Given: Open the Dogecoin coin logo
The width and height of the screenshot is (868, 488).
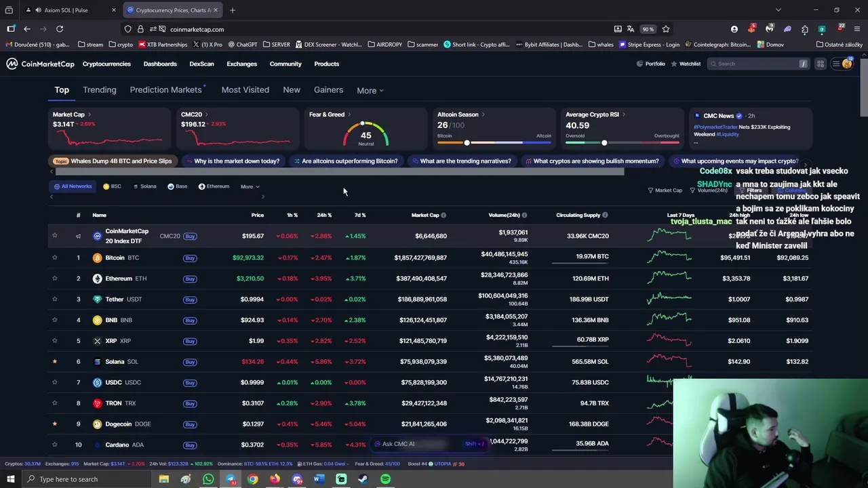Looking at the screenshot, I should 97,424.
